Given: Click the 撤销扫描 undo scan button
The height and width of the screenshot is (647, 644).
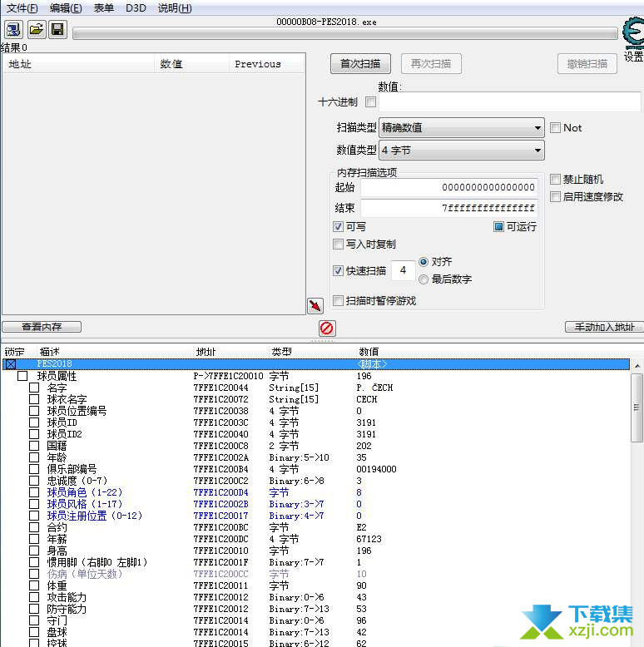Looking at the screenshot, I should coord(587,64).
